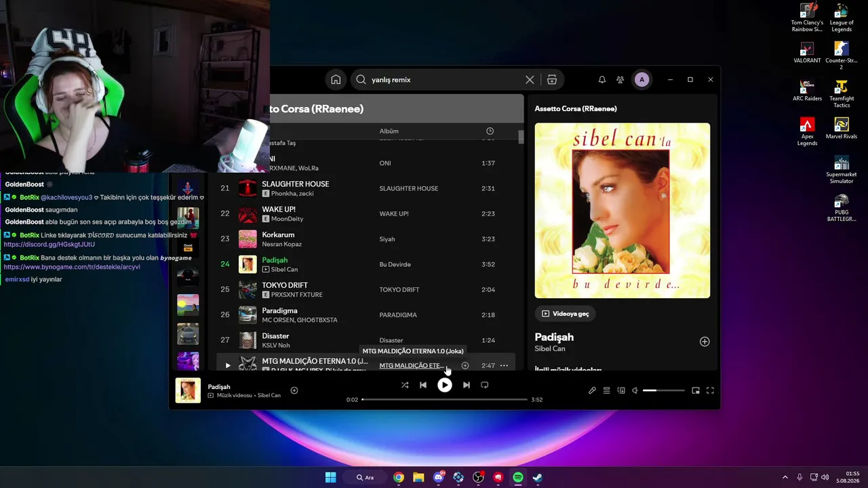
Task: Open connect to a device icon
Action: [x=621, y=390]
